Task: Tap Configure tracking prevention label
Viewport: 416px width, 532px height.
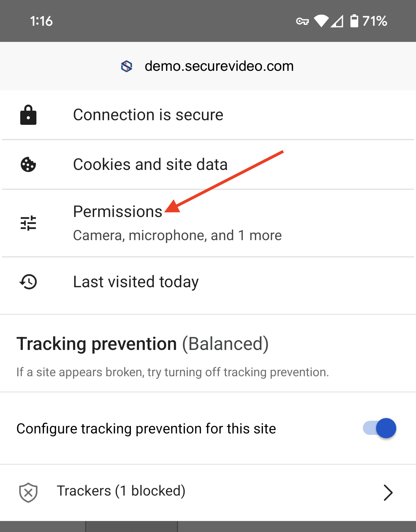Action: click(146, 429)
